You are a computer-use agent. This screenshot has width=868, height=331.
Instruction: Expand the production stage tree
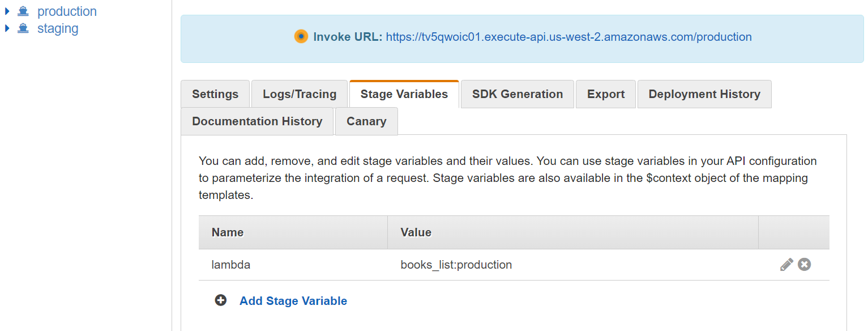click(x=7, y=11)
